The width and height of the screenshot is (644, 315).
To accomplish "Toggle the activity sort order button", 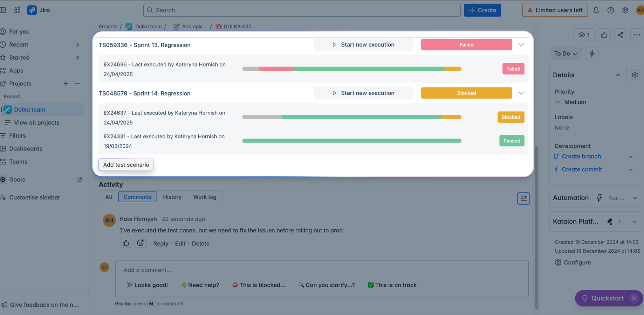I will [x=523, y=198].
